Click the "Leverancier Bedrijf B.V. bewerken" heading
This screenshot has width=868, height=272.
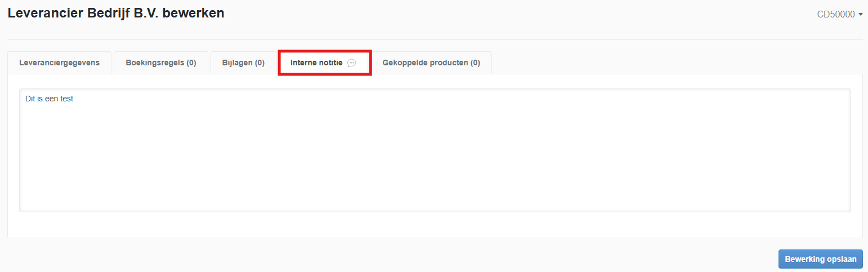click(x=116, y=13)
